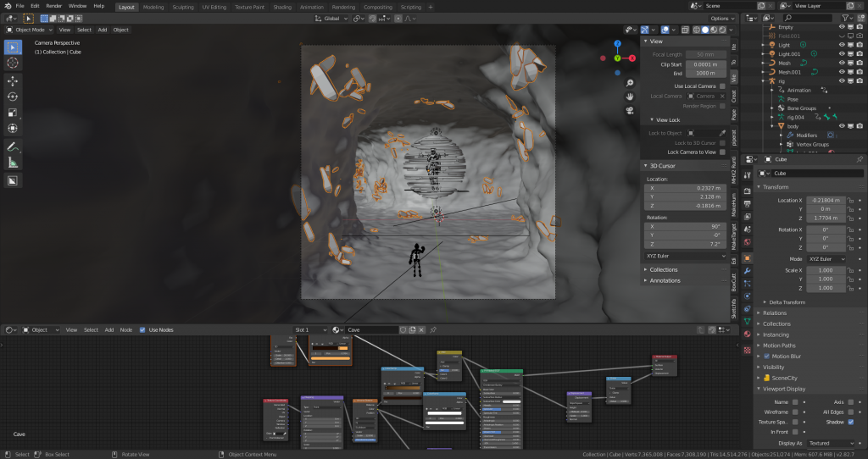Open the Object Data mesh properties tab

[748, 321]
